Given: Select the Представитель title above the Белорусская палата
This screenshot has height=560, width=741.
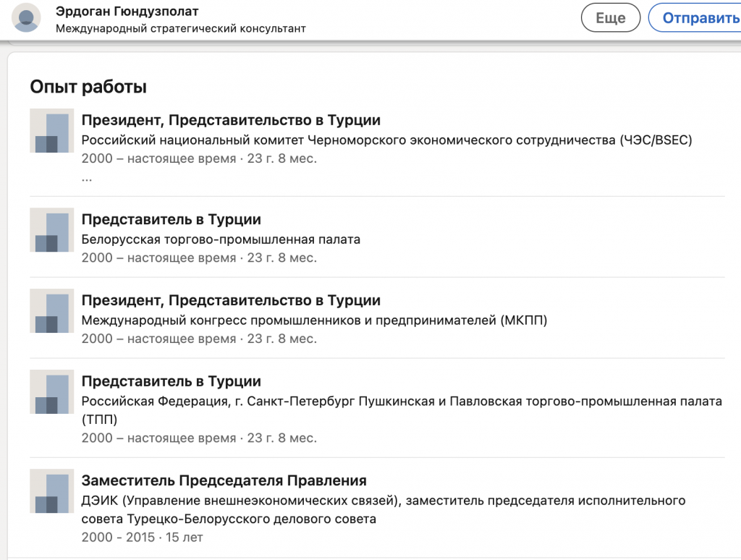Looking at the screenshot, I should [171, 219].
